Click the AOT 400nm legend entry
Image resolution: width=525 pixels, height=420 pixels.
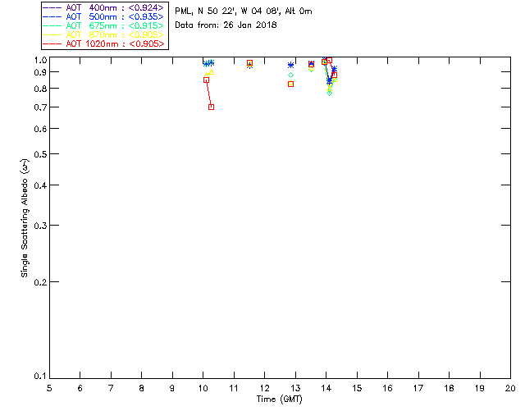pyautogui.click(x=103, y=7)
